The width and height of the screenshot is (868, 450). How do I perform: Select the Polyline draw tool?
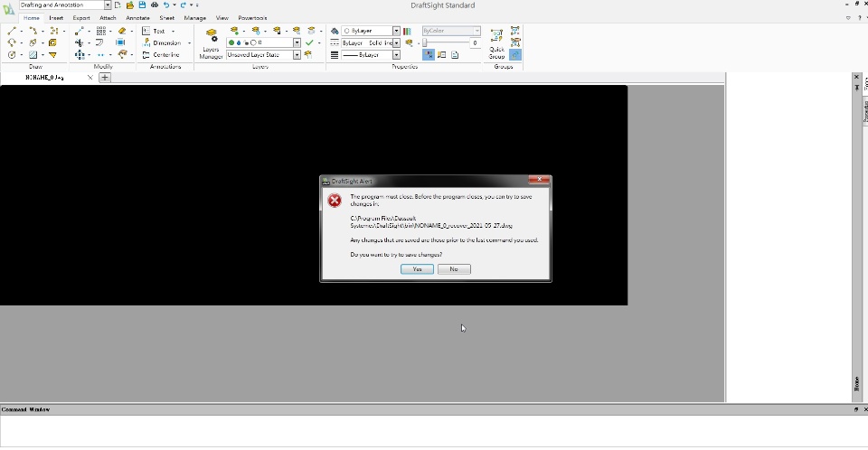(33, 31)
